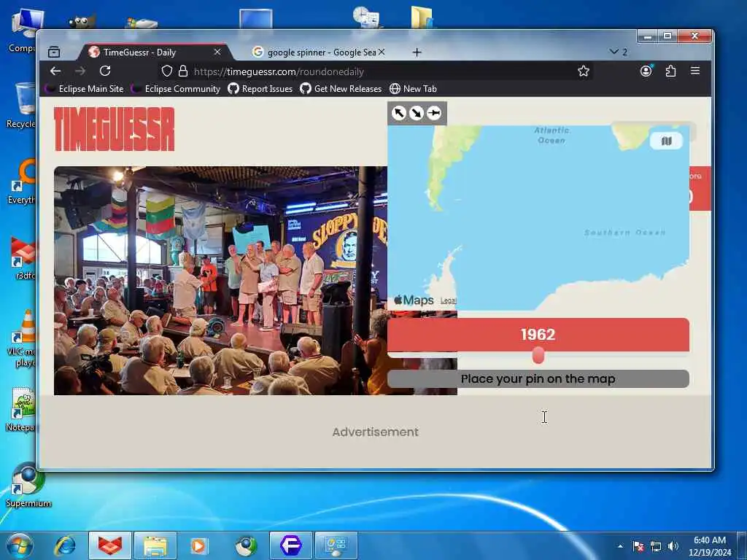The image size is (747, 560).
Task: Open Get New Releases bookmark
Action: [341, 88]
